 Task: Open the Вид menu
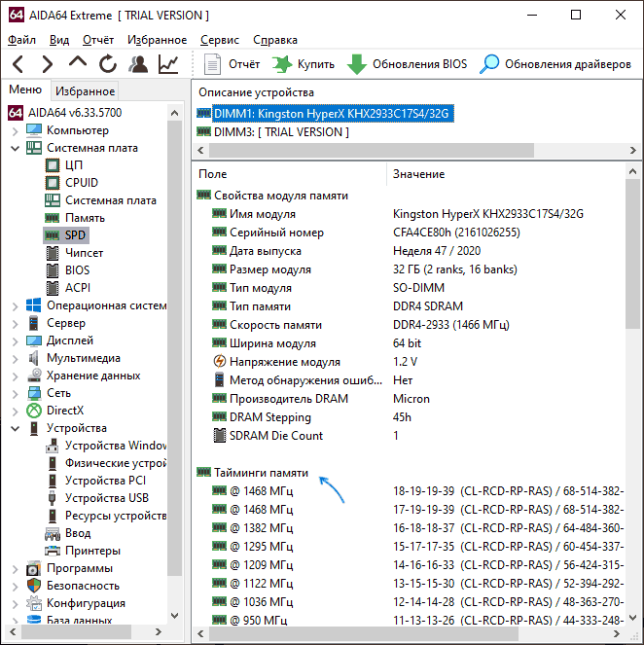click(59, 40)
